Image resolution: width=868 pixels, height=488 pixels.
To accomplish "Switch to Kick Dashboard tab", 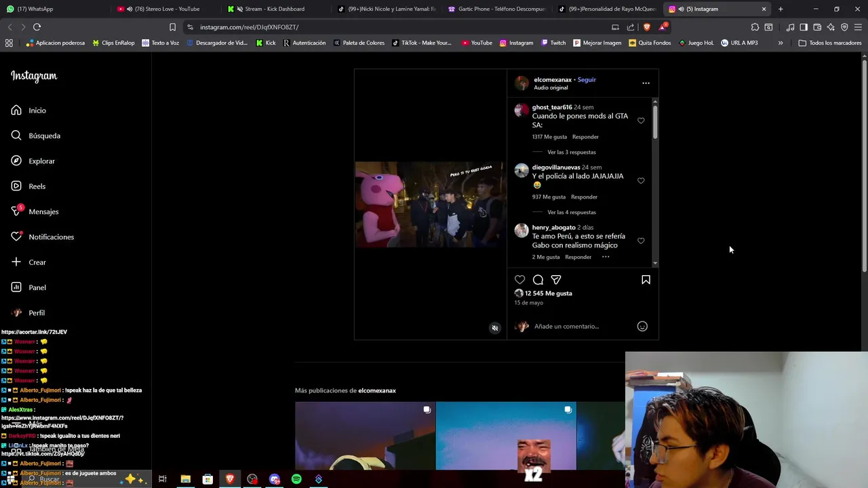I will pyautogui.click(x=275, y=9).
